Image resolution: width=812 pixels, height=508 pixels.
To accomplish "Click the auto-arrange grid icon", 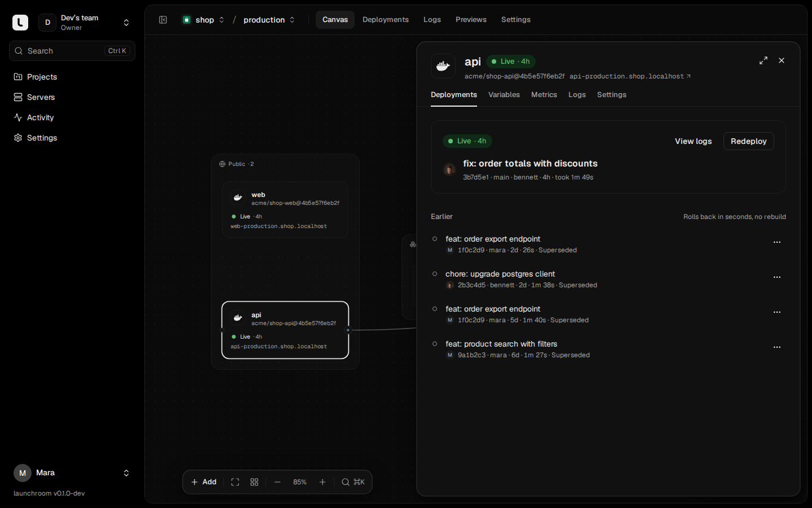I will [254, 482].
